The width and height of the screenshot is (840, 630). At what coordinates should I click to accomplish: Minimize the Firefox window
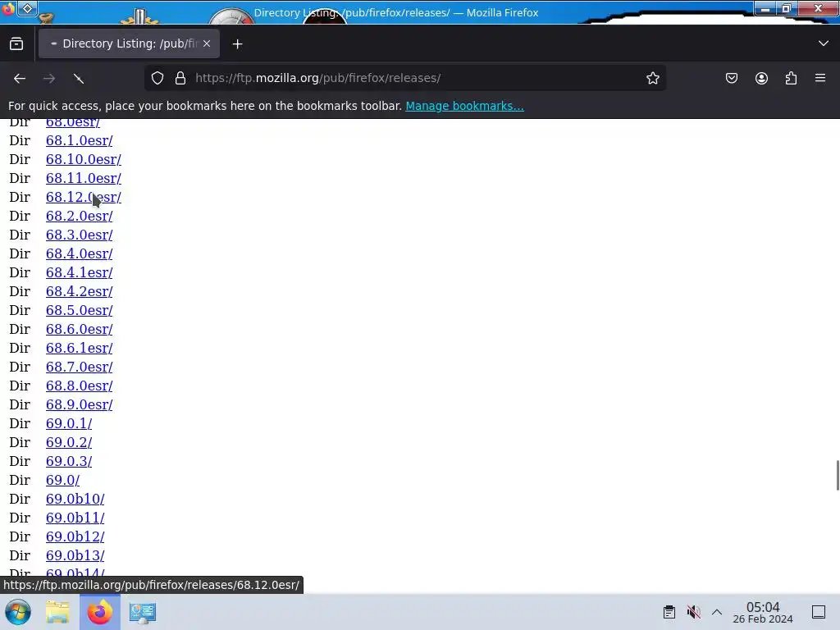coord(765,8)
